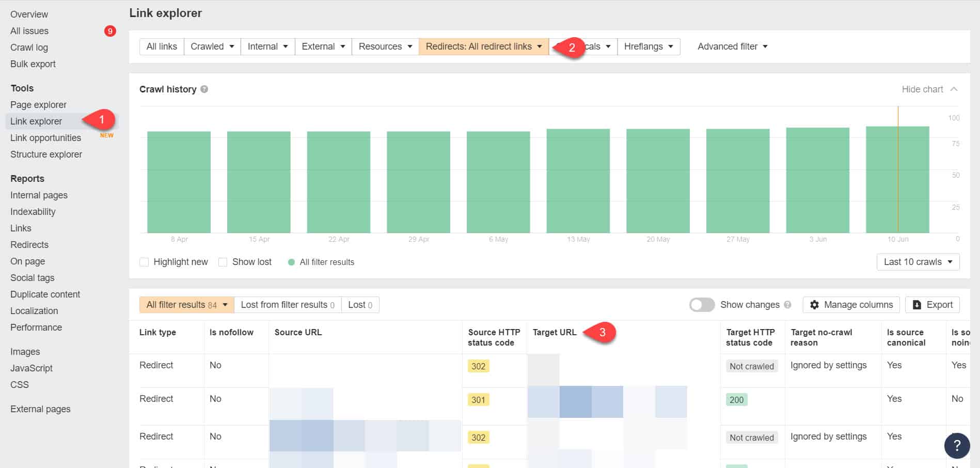Open the Crawl history help icon
This screenshot has width=980, height=468.
click(x=203, y=89)
